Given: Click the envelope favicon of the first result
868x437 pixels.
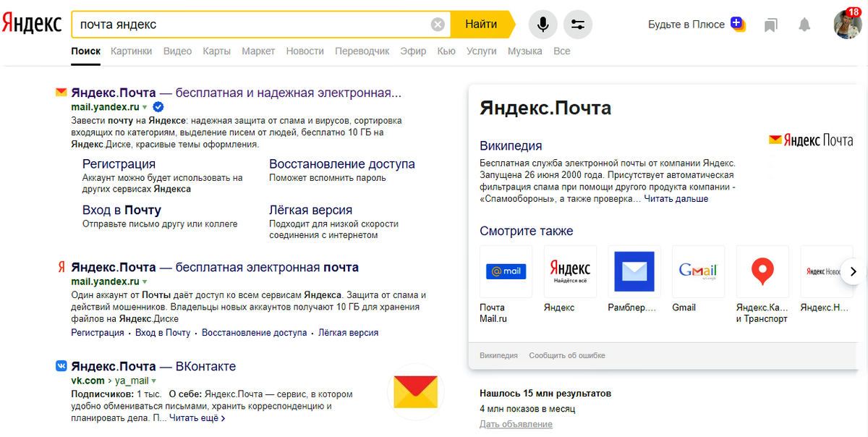Looking at the screenshot, I should (61, 93).
